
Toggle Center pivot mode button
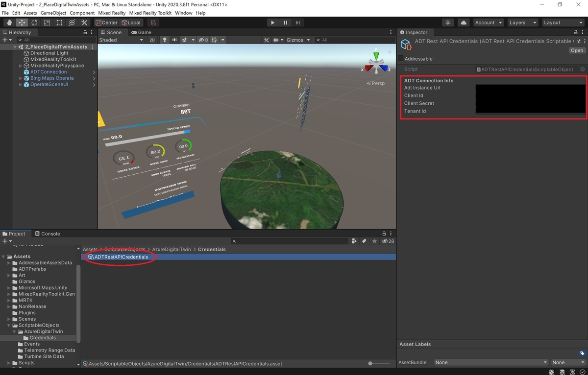(106, 23)
